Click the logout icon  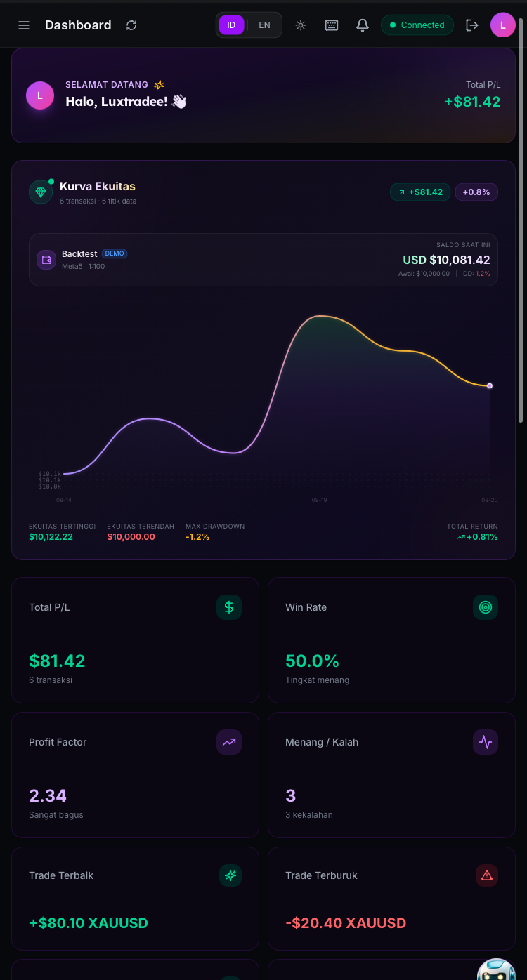pos(472,25)
